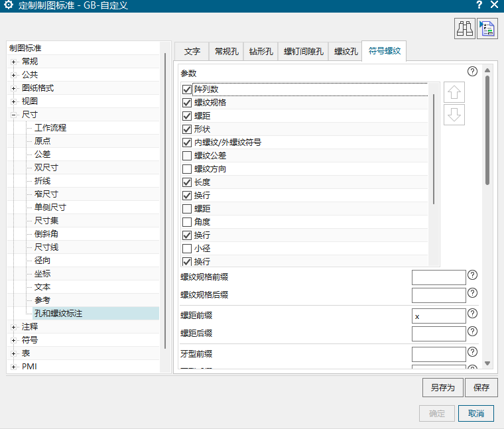
Task: Select 窄尺寸 in the tree
Action: click(x=46, y=194)
